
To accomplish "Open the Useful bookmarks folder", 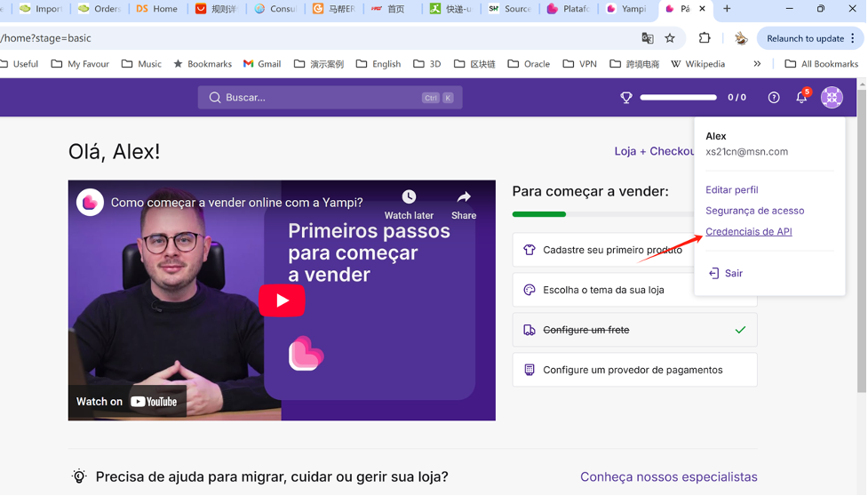I will tap(20, 64).
